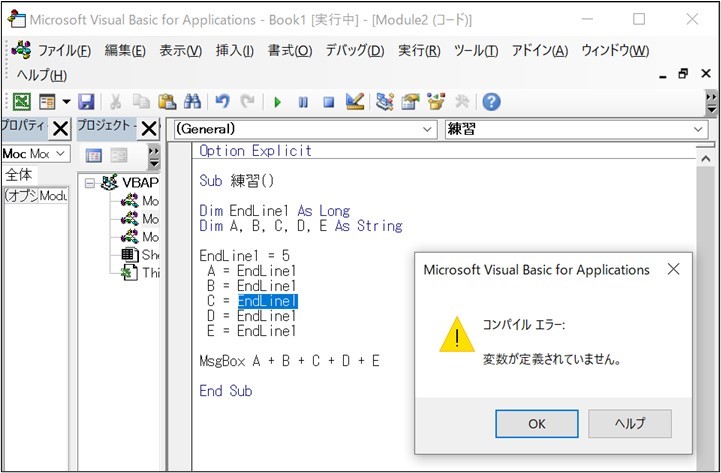721x473 pixels.
Task: Close the Project pane with X
Action: 149,129
